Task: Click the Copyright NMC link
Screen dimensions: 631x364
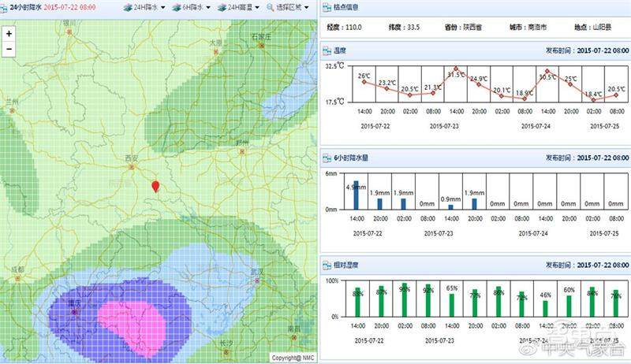Action: point(293,358)
